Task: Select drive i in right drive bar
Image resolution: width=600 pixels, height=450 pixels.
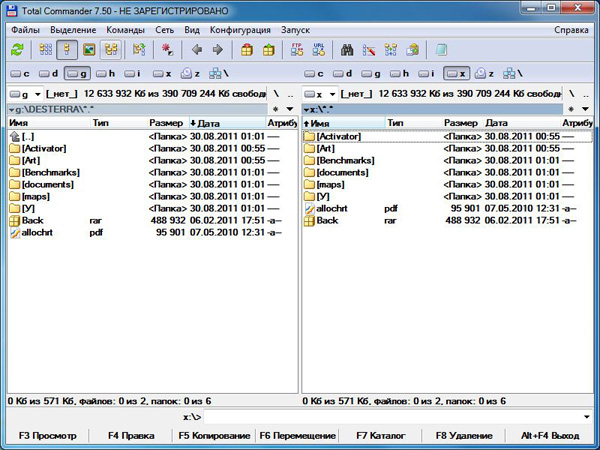Action: pos(426,73)
